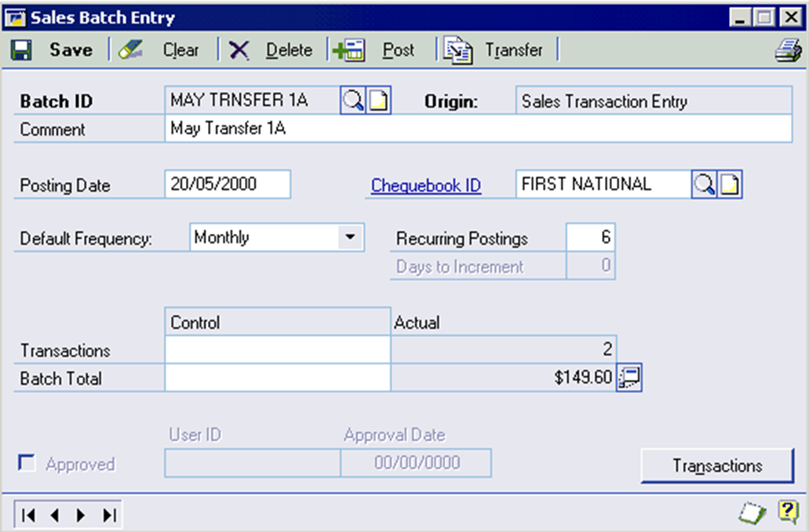The width and height of the screenshot is (809, 532).
Task: Click the Batch ID lookup magnifier icon
Action: 353,101
